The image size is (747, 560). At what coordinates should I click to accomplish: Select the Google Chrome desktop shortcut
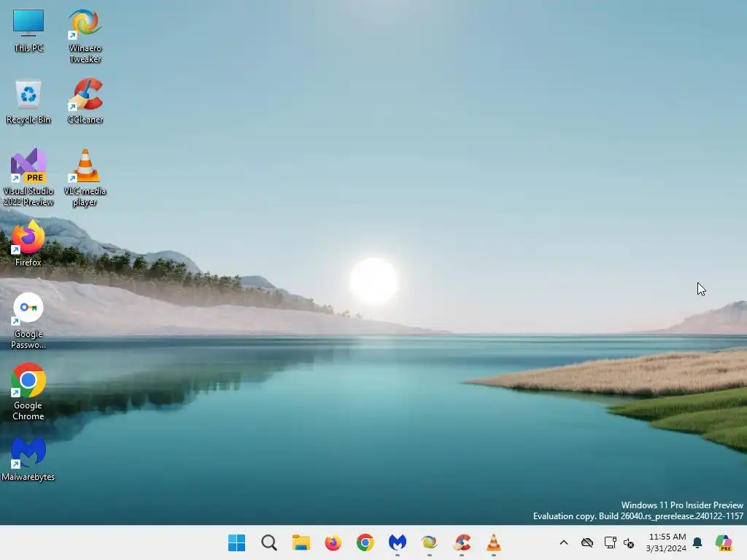(28, 392)
